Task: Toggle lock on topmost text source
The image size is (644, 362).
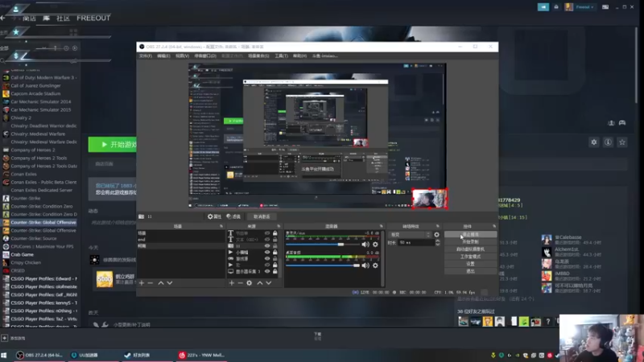Action: click(x=275, y=233)
